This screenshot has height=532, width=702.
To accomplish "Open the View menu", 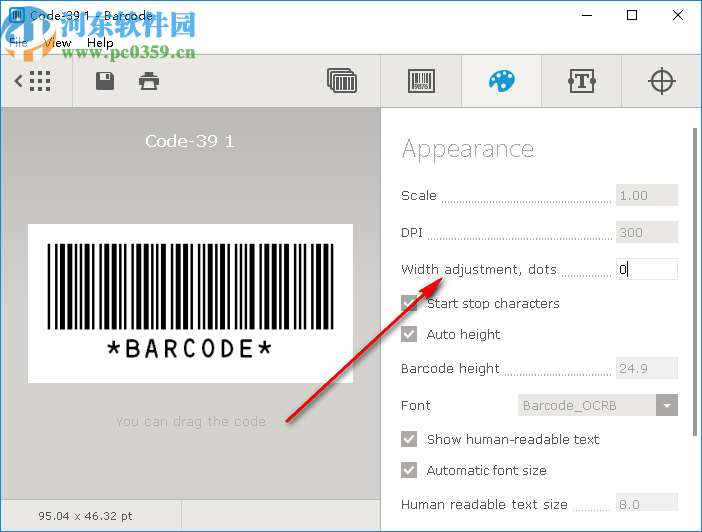I will tap(57, 43).
